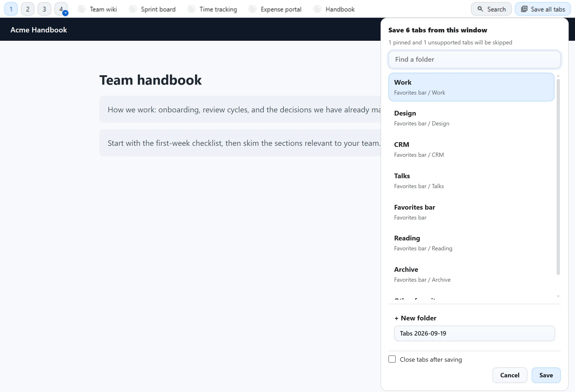
Task: Click the Expense portal tab favicon
Action: pos(252,9)
